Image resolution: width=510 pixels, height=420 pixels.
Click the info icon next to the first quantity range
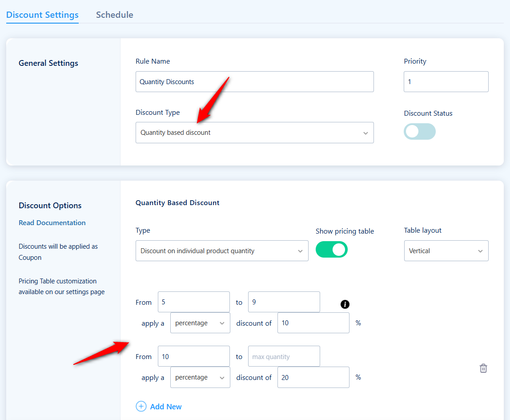(345, 304)
